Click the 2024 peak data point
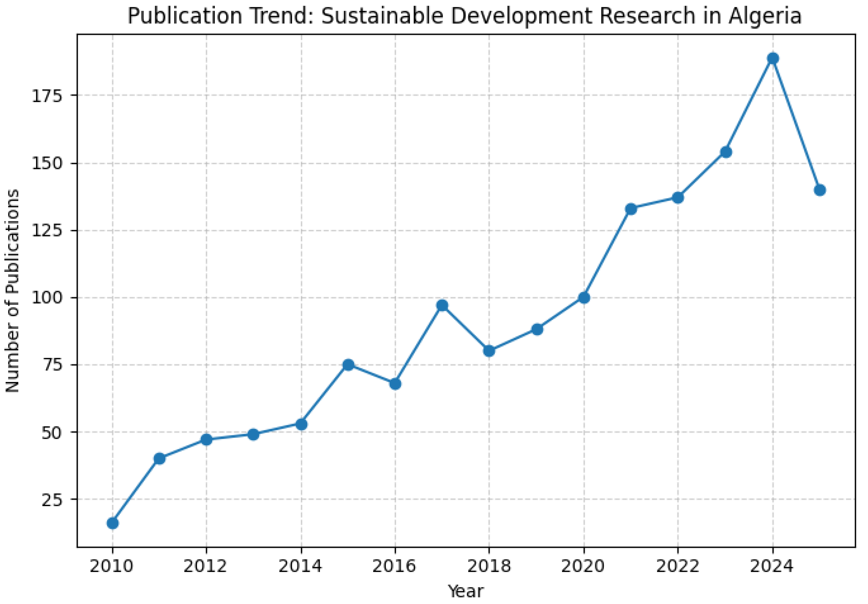Screen dimensions: 868x604 click(x=773, y=58)
